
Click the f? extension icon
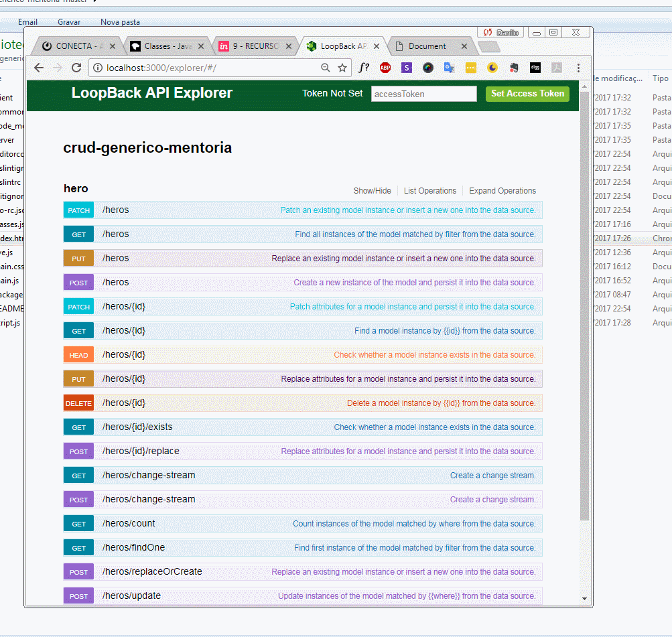pos(364,68)
